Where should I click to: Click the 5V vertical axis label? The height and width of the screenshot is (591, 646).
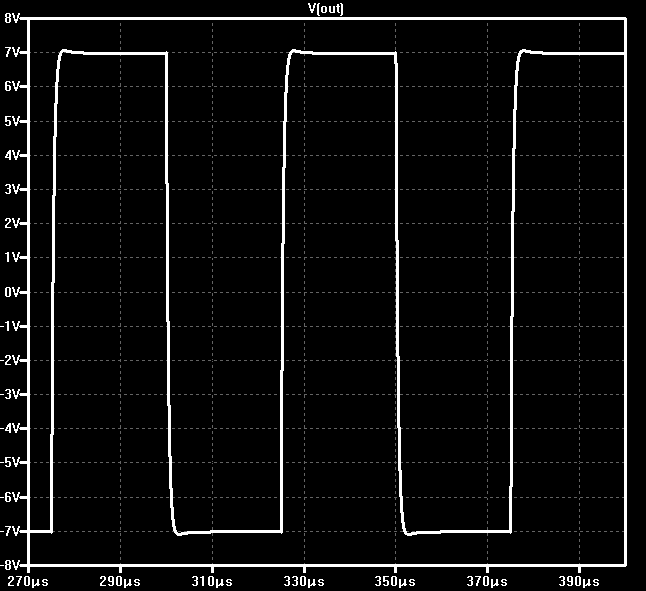[11, 121]
